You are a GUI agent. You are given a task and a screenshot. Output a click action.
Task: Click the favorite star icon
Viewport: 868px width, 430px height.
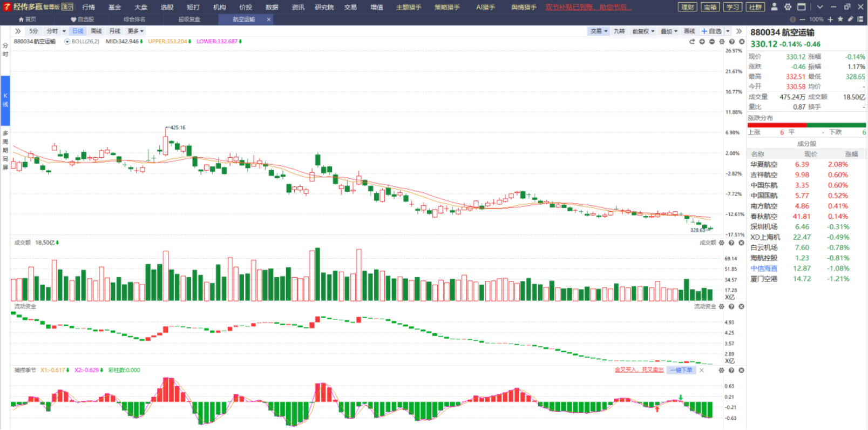[840, 19]
